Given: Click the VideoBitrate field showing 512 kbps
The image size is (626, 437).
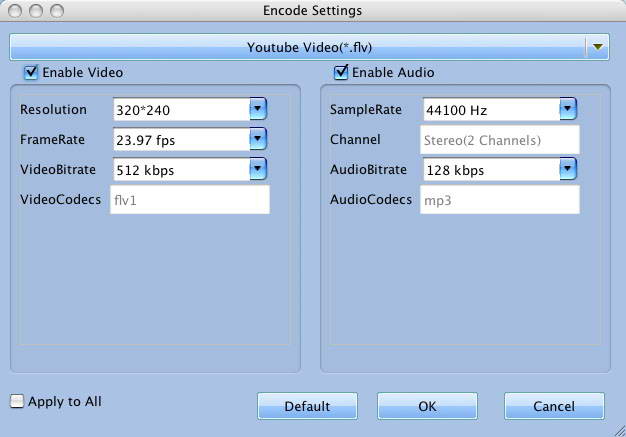Looking at the screenshot, I should (180, 170).
